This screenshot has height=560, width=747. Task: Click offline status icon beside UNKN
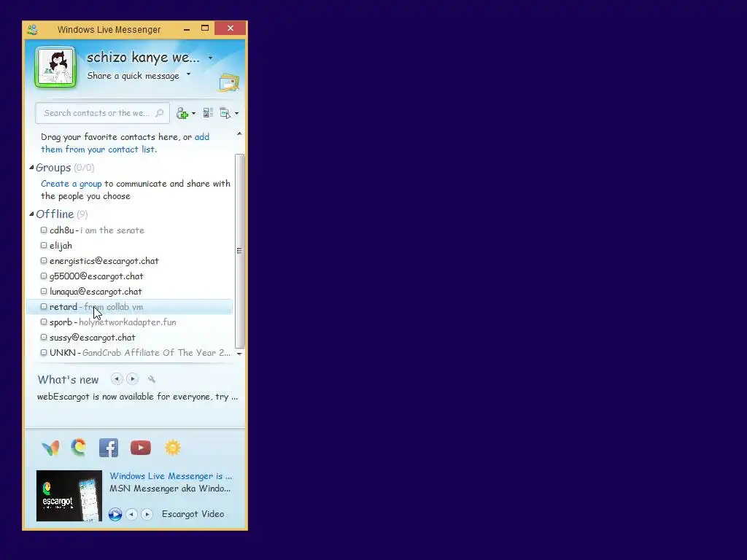(x=44, y=352)
